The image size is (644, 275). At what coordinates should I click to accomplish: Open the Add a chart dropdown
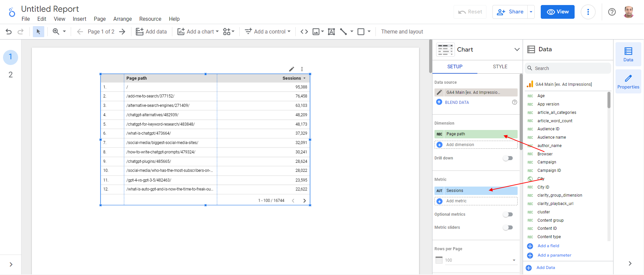click(x=198, y=31)
